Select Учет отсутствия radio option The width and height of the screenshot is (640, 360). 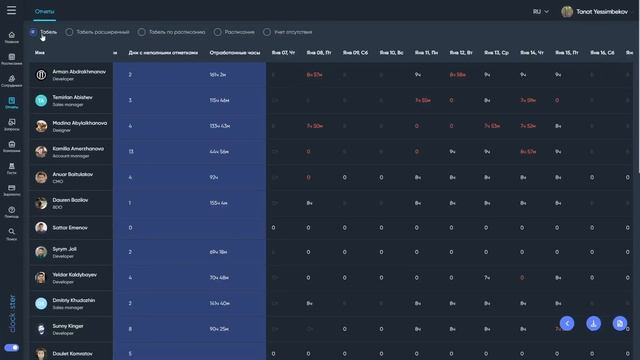[267, 32]
